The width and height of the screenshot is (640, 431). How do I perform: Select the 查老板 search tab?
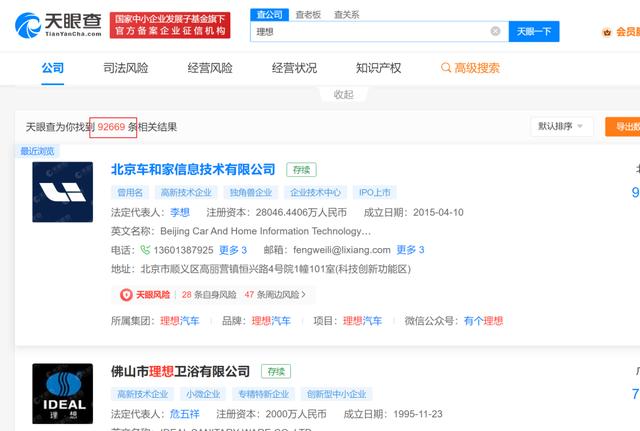coord(308,15)
